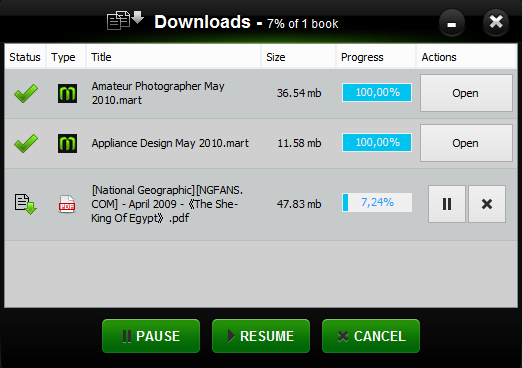Click the 36.54 mb size value
This screenshot has width=522, height=368.
tap(299, 93)
